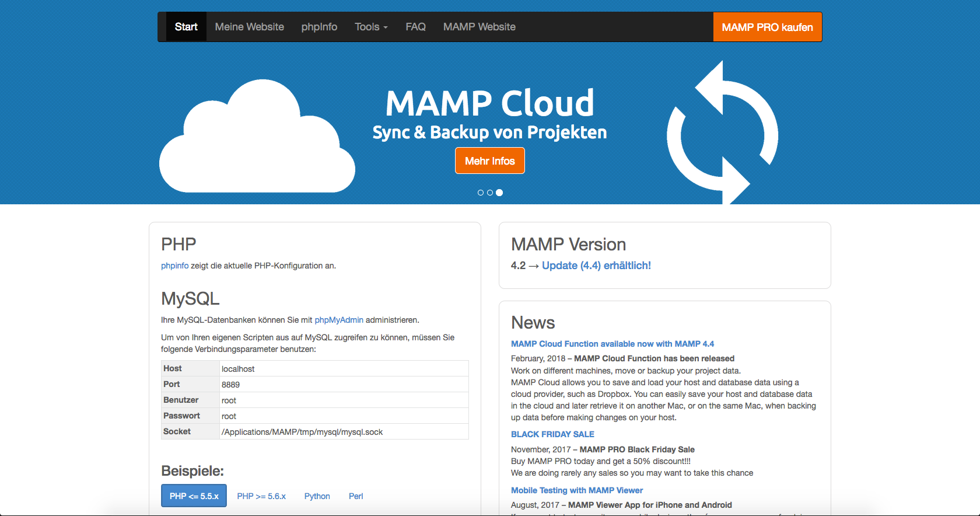980x516 pixels.
Task: Click the port value 8889
Action: (x=230, y=385)
